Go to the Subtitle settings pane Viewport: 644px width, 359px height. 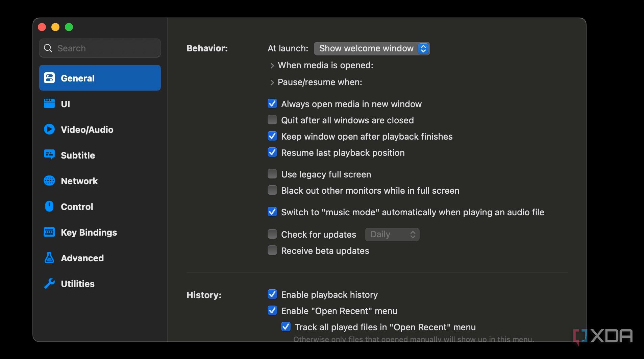click(100, 155)
